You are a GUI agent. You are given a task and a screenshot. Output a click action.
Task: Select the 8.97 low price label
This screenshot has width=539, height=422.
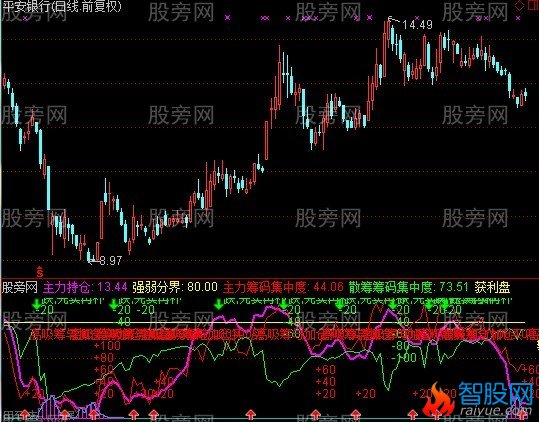coord(111,261)
